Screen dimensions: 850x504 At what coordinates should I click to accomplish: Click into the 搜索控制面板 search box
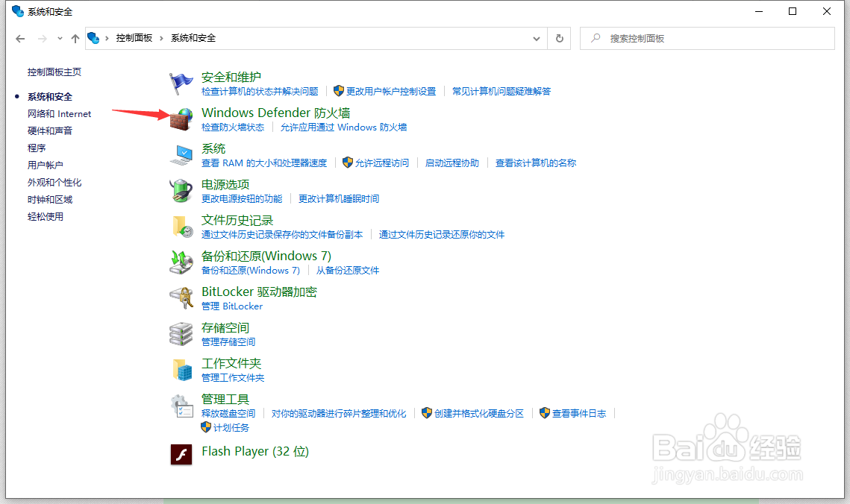(707, 39)
